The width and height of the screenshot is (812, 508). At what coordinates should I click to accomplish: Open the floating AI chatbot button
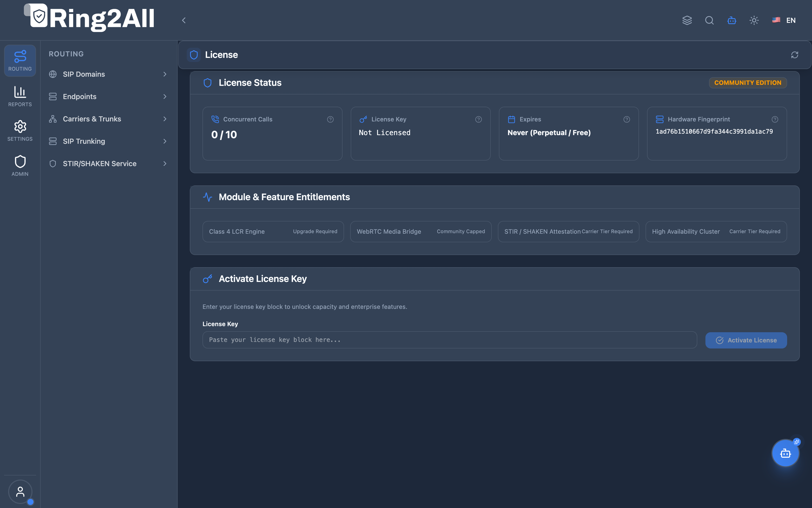tap(786, 453)
